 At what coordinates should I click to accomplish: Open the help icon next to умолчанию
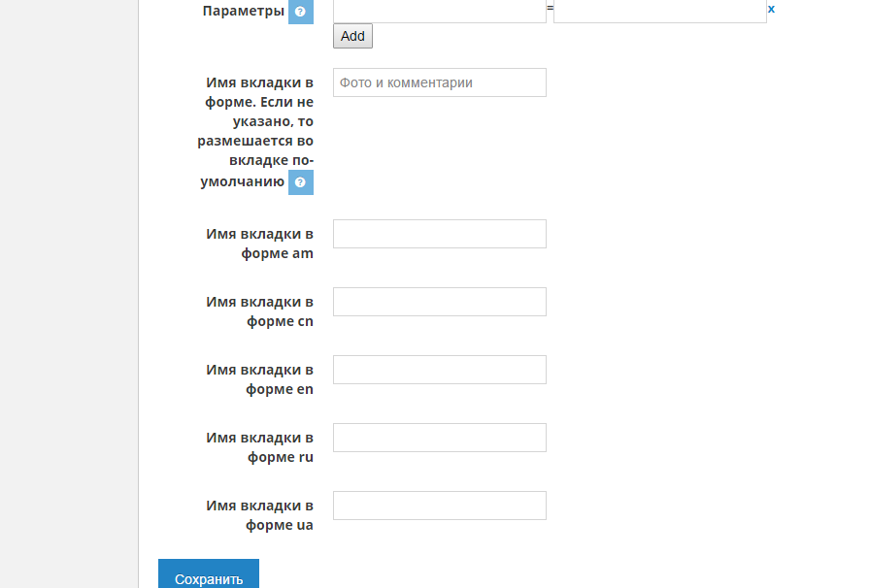tap(300, 182)
